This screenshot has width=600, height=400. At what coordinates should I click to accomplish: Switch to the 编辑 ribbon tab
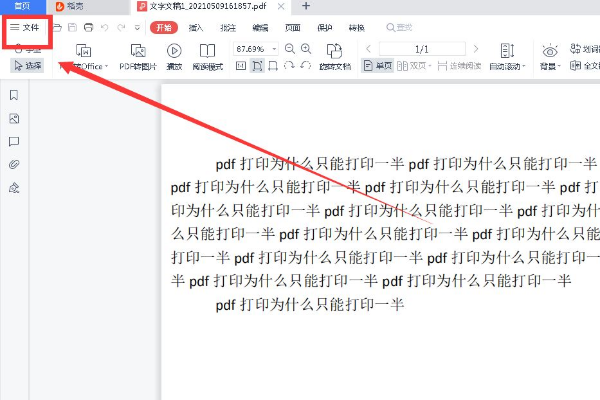pos(260,28)
